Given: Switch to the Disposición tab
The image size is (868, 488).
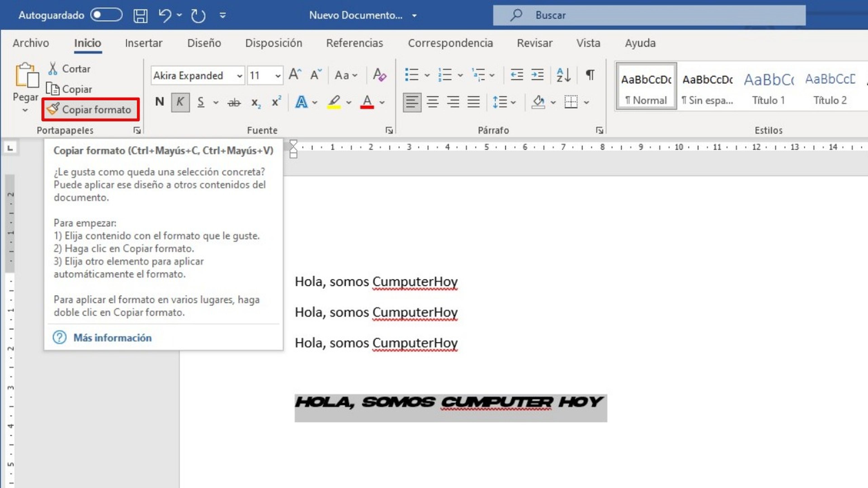Looking at the screenshot, I should [x=274, y=43].
